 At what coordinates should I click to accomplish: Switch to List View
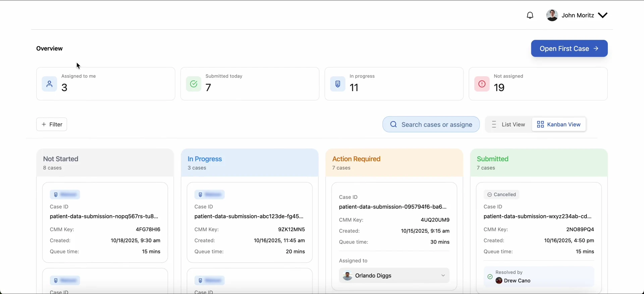coord(508,125)
